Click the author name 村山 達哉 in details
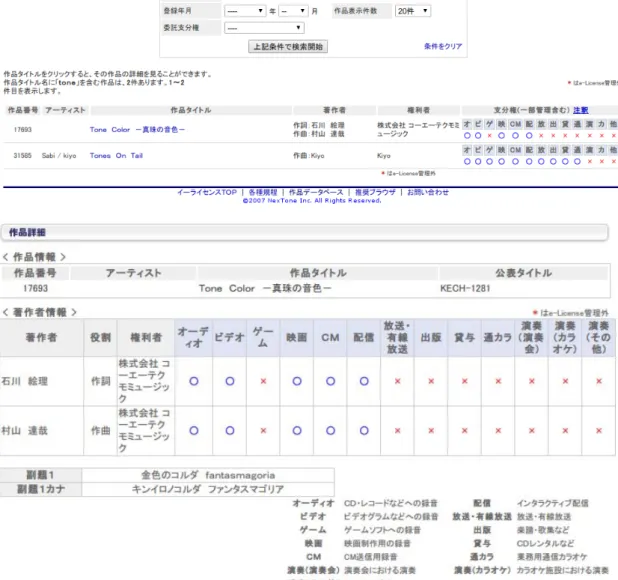The image size is (618, 580). click(24, 431)
